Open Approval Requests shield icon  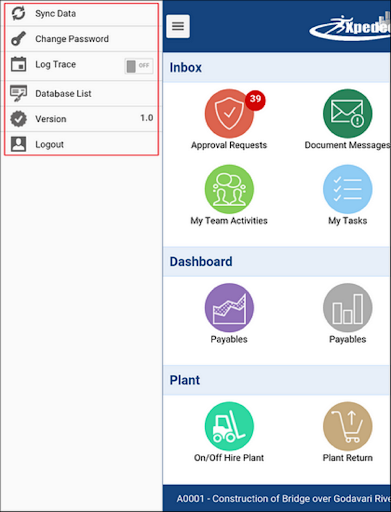229,114
